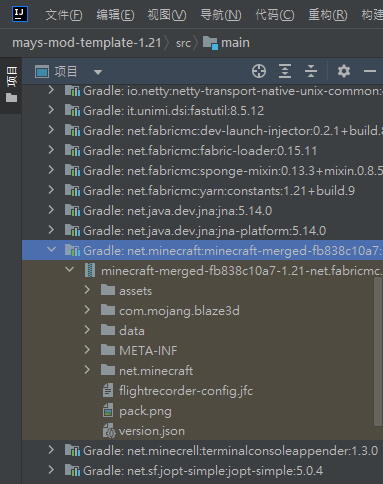Select Gradle: net.fabricmc:yarn:constants row

tap(202, 190)
